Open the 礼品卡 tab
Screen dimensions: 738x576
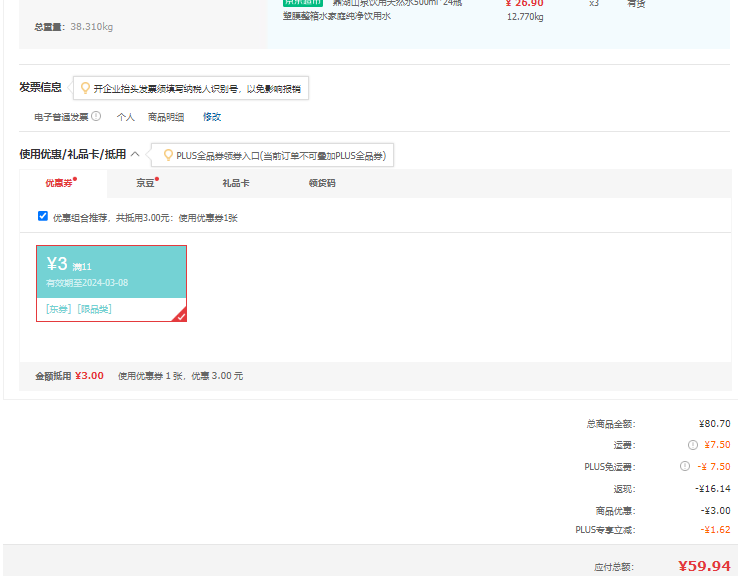(236, 183)
